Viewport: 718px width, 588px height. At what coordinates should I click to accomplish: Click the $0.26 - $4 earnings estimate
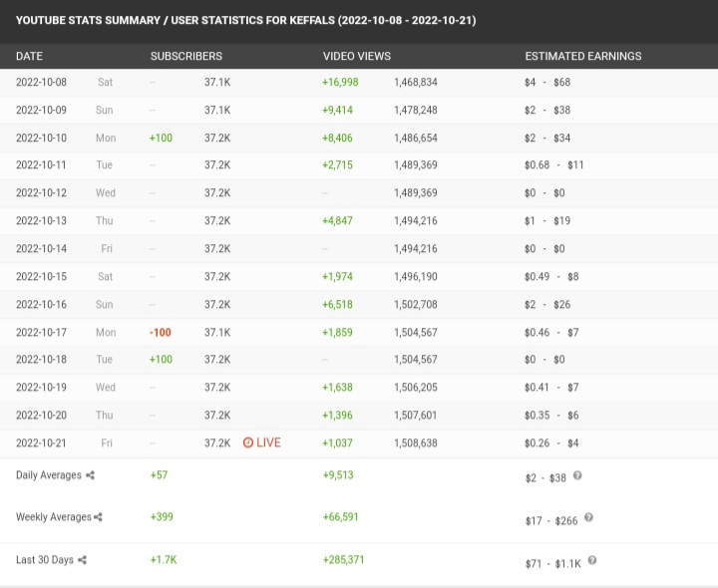click(551, 443)
